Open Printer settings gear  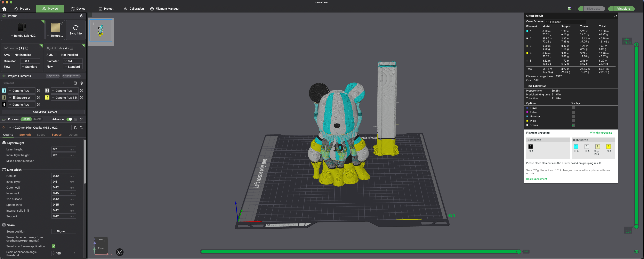tap(81, 16)
